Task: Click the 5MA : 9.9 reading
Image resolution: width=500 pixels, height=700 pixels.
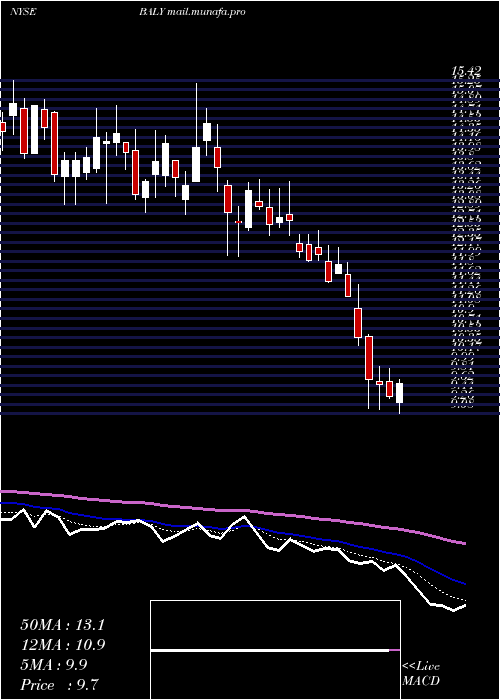Action: (54, 665)
